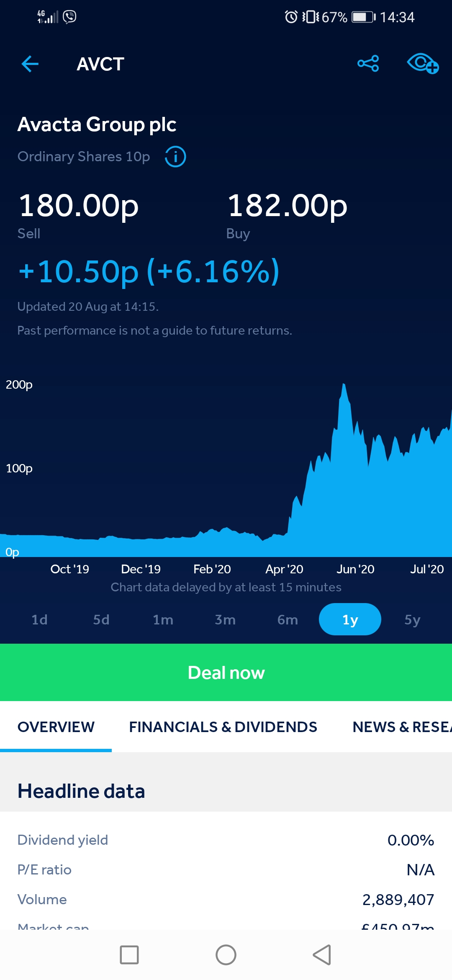Open the Overview tab
The height and width of the screenshot is (980, 452).
click(56, 727)
